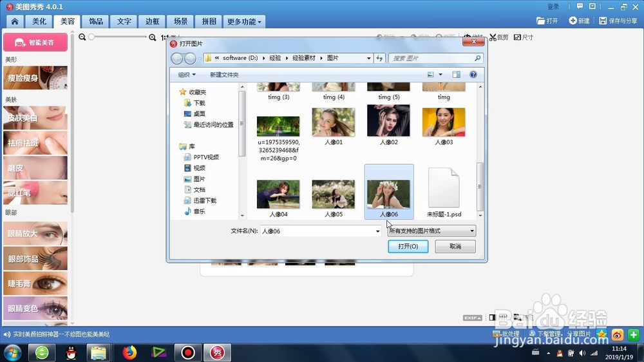
Task: Switch to the 美容 tab
Action: 68,21
